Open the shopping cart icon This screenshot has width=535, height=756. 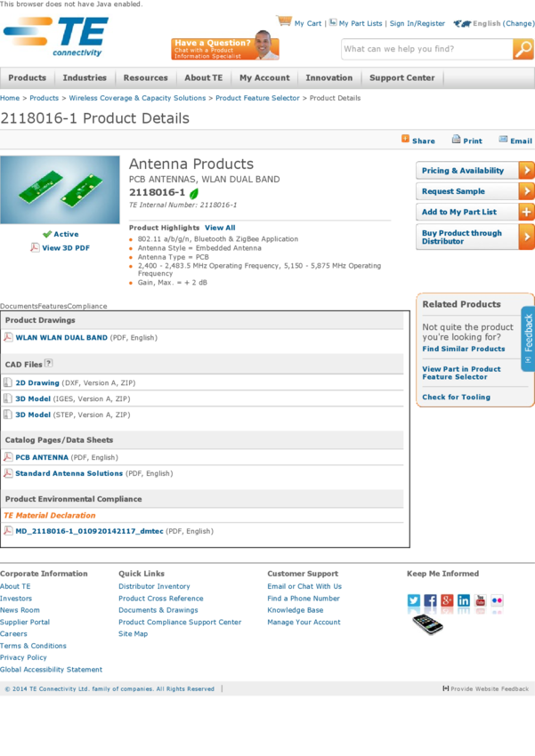click(284, 20)
